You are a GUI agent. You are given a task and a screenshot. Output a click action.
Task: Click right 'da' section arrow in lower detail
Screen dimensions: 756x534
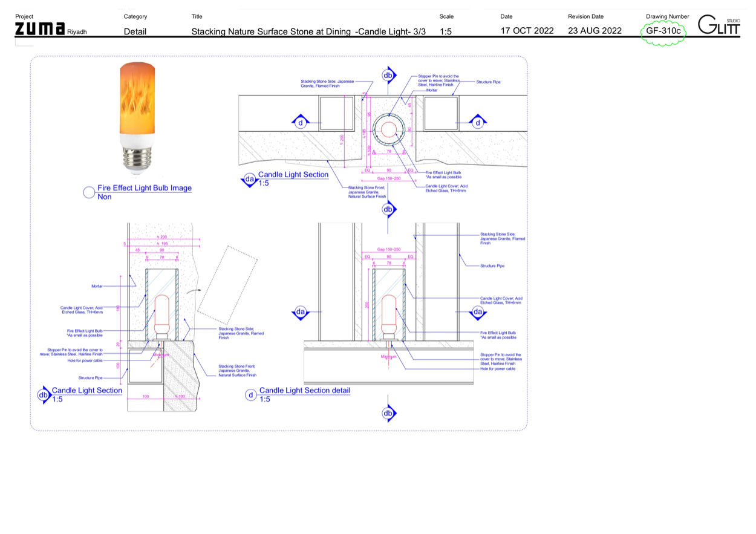(478, 312)
